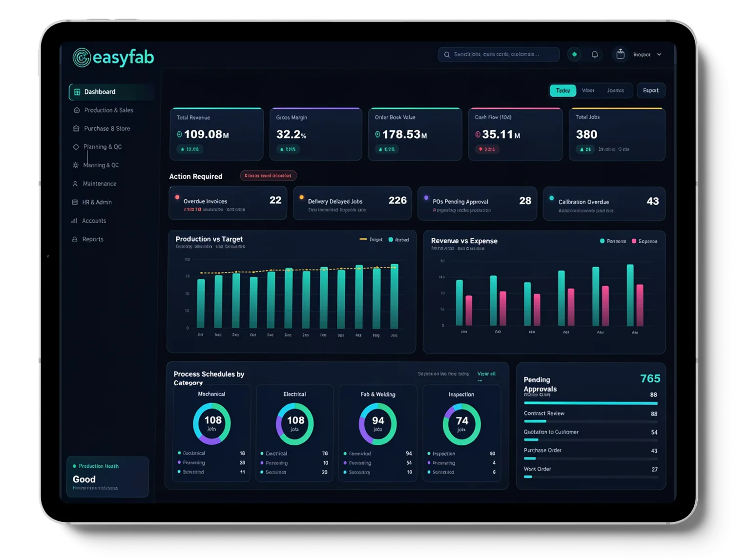The width and height of the screenshot is (750, 560).
Task: Click the HR & Admin sidebar icon
Action: click(75, 202)
